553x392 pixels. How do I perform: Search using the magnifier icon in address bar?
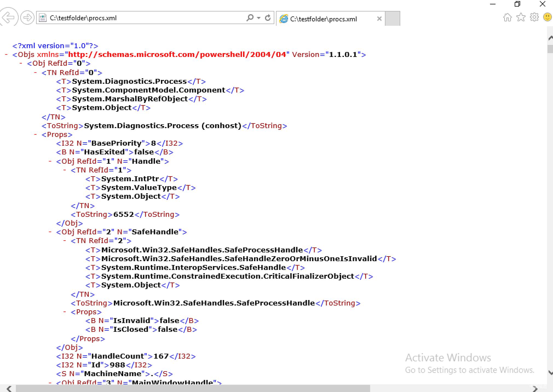250,18
